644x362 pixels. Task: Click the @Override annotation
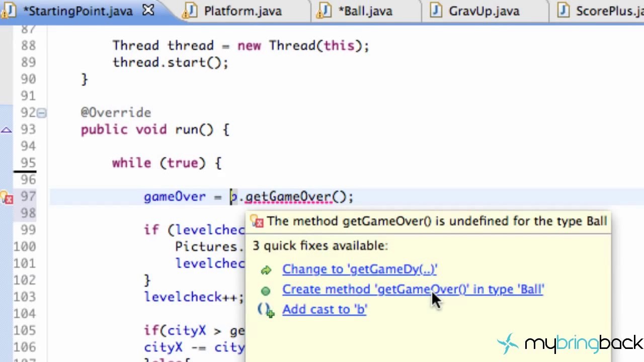tap(116, 113)
